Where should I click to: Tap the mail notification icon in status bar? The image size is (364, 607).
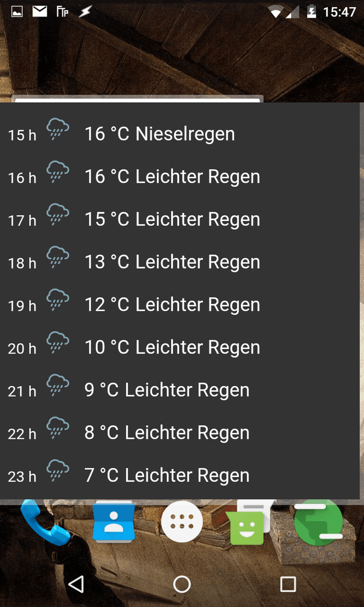click(39, 12)
